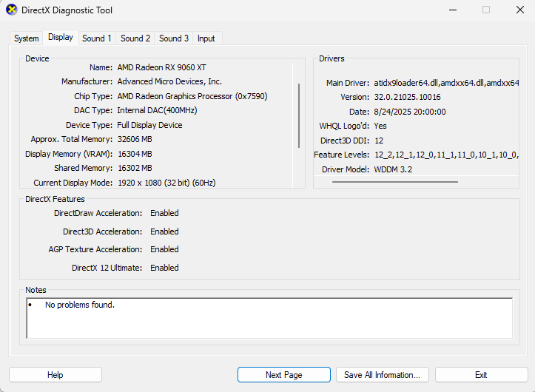
Task: Click the Next Page button
Action: [284, 375]
